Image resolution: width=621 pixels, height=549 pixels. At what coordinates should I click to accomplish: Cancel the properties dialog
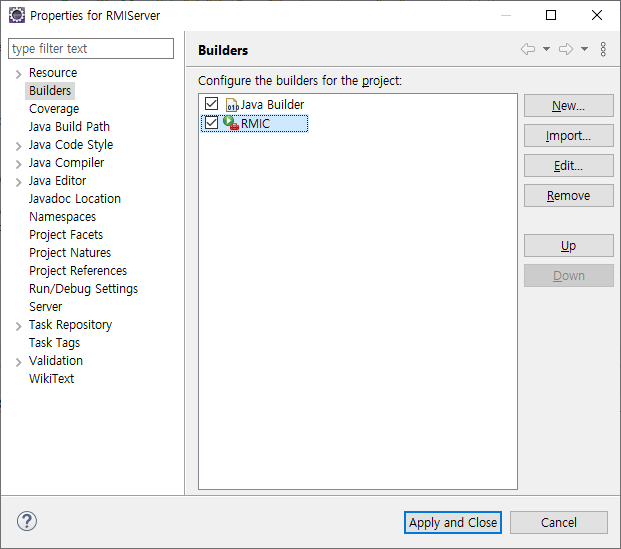(559, 522)
